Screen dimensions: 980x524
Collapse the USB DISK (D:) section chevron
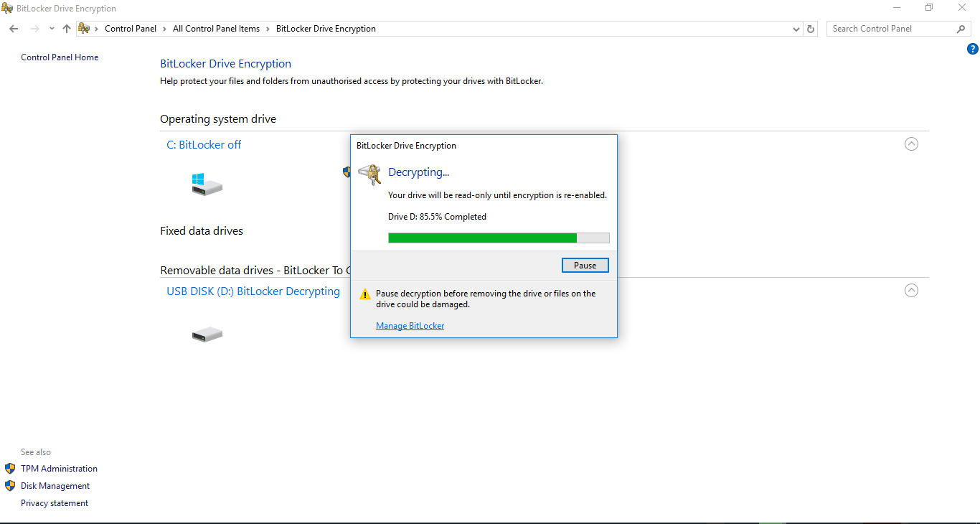[x=911, y=290]
